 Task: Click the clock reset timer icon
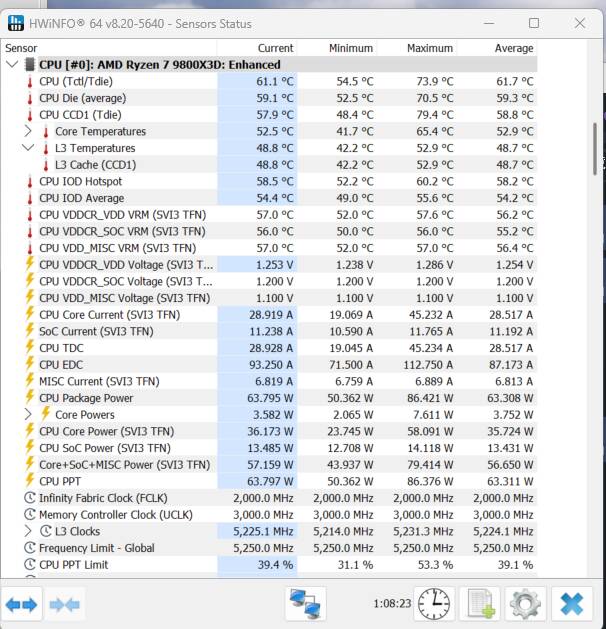(434, 604)
